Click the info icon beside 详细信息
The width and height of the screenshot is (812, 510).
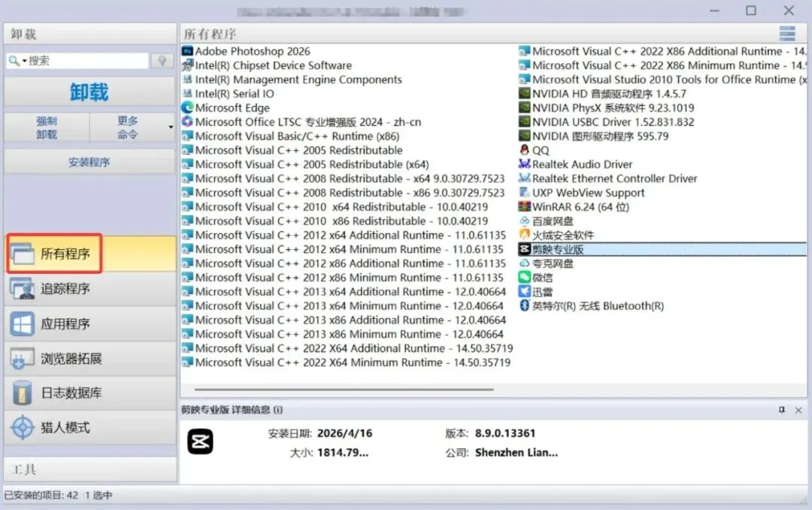coord(278,410)
